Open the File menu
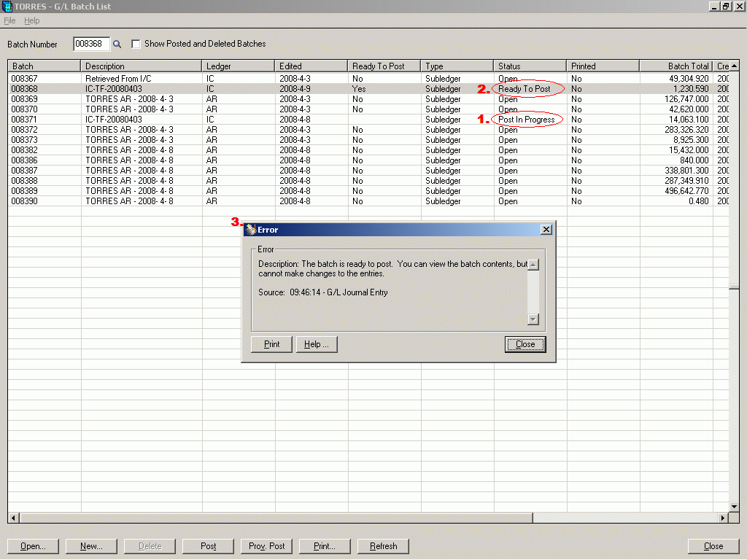The width and height of the screenshot is (747, 560). (9, 20)
